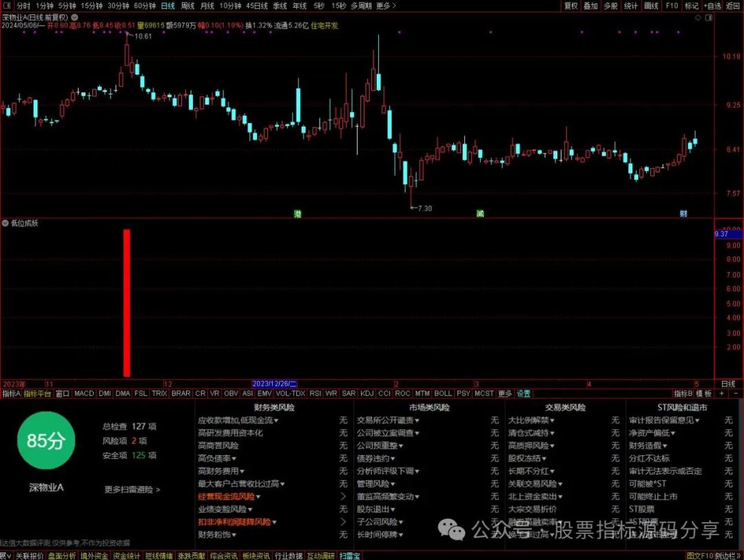Click the 日线 label at the time axis end
744x560 pixels.
[728, 384]
